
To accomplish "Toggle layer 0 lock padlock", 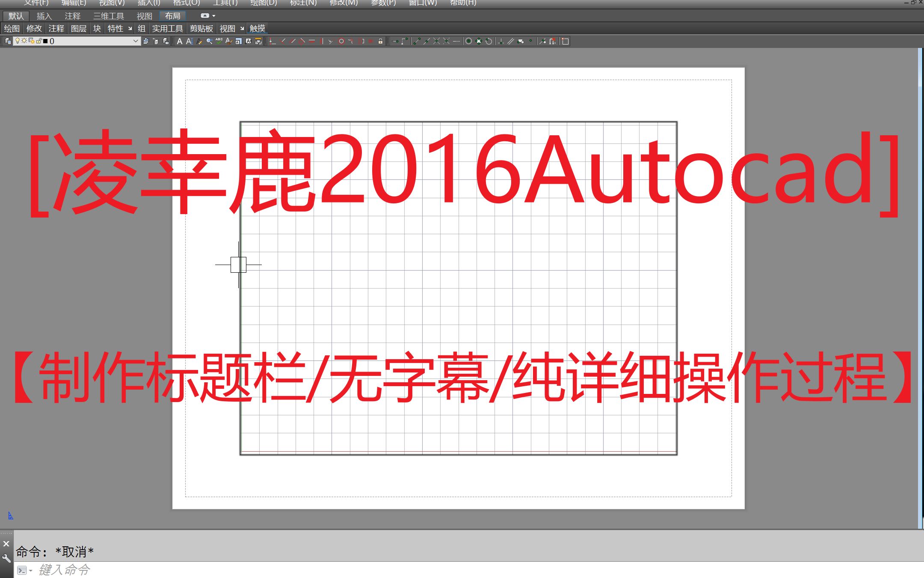I will [x=39, y=41].
